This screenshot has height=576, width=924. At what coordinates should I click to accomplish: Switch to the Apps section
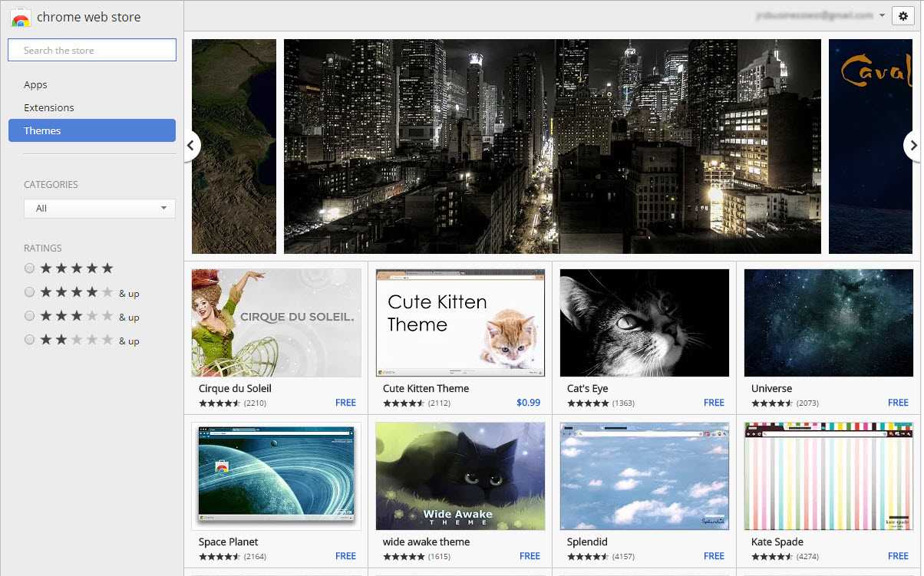point(35,85)
